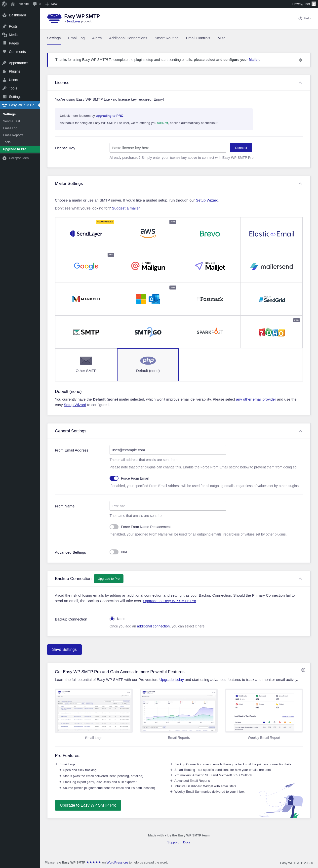
Task: Click the From Name text field
Action: [x=168, y=506]
